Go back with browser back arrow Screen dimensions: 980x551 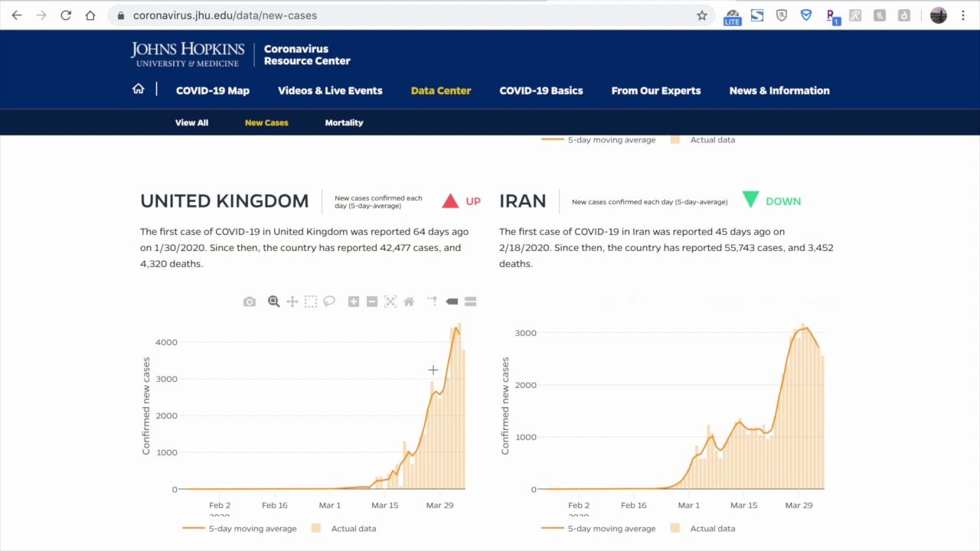(17, 15)
